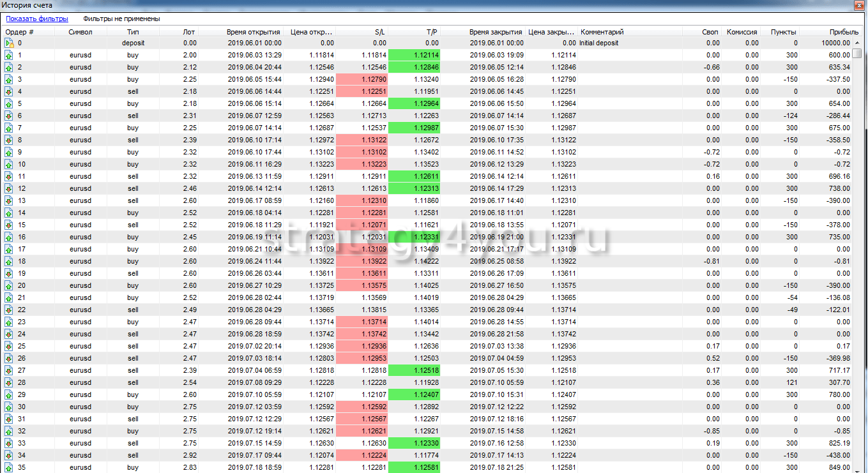Click the sell order icon in row 12

pos(9,188)
